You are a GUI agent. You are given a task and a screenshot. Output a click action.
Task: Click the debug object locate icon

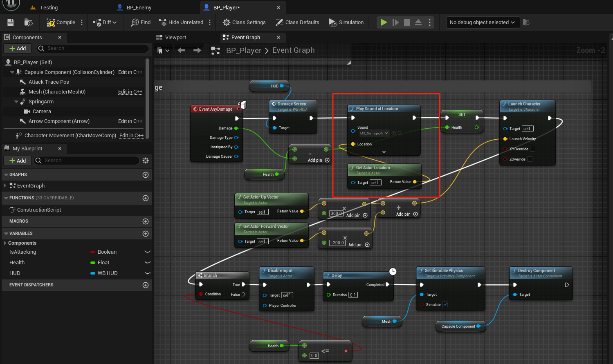[x=526, y=22]
